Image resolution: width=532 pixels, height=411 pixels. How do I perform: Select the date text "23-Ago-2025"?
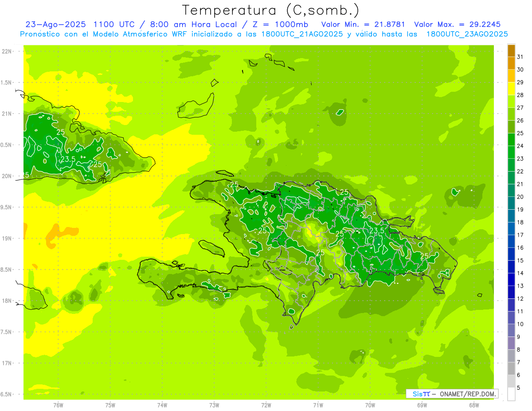click(x=55, y=24)
